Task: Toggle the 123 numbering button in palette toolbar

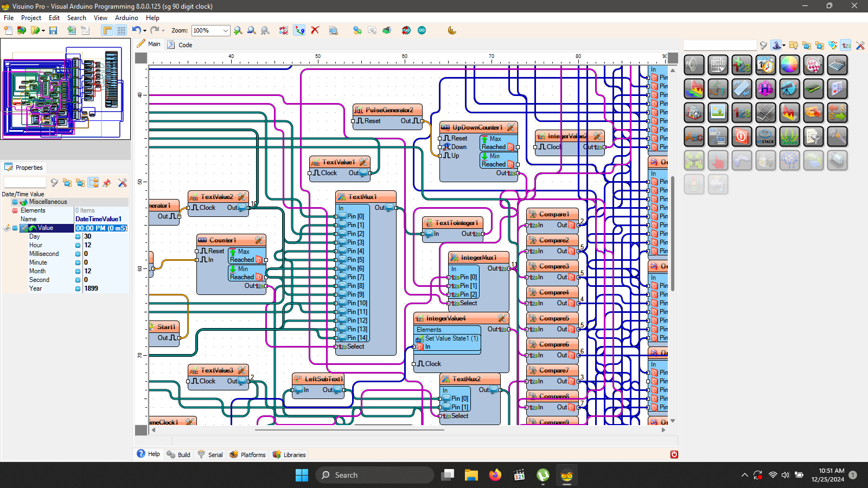Action: pyautogui.click(x=846, y=46)
